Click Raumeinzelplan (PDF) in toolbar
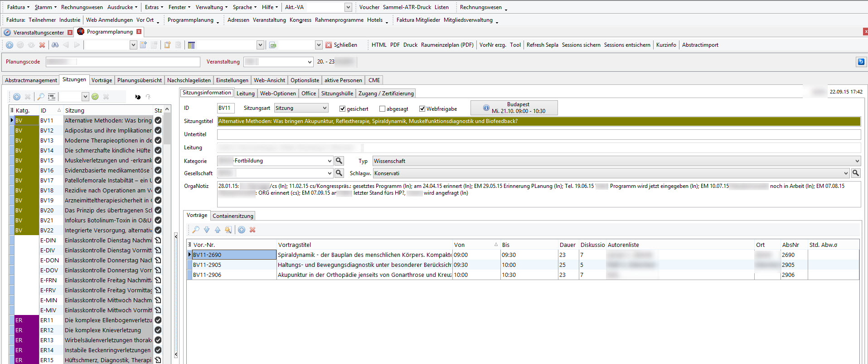This screenshot has width=868, height=364. coord(447,45)
